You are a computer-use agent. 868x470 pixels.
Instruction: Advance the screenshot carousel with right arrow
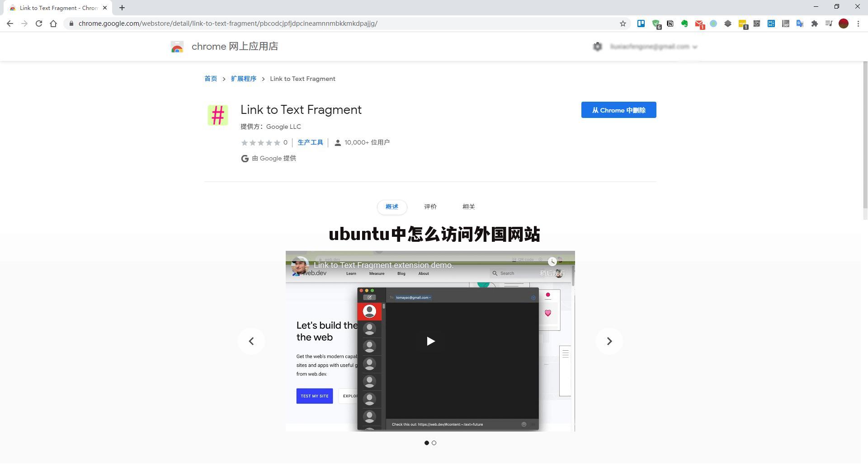tap(609, 341)
